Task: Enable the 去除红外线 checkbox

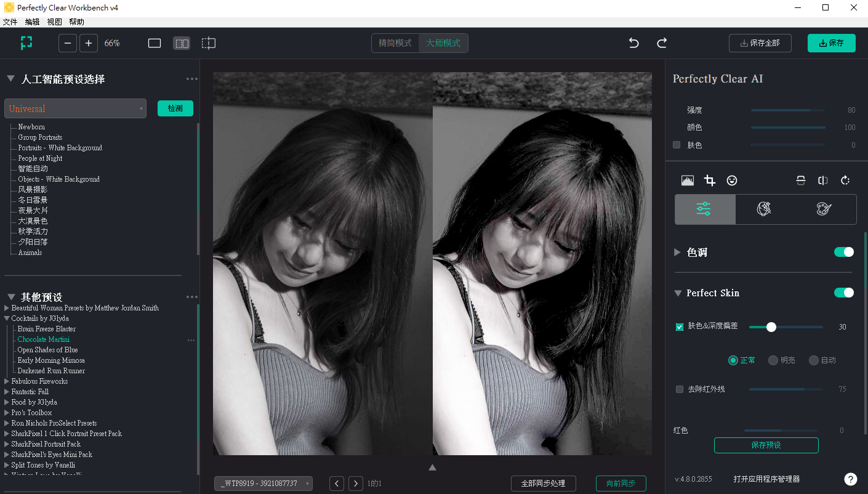Action: tap(680, 389)
